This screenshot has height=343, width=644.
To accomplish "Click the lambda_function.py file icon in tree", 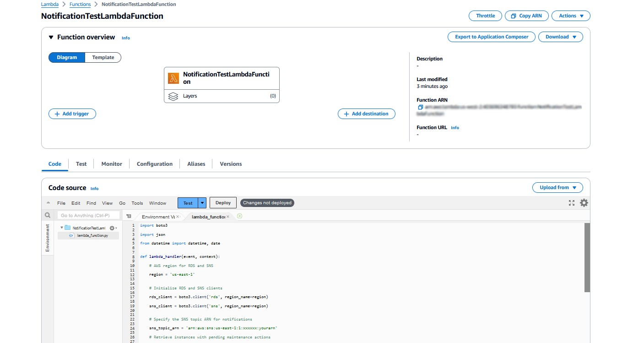I will click(71, 235).
